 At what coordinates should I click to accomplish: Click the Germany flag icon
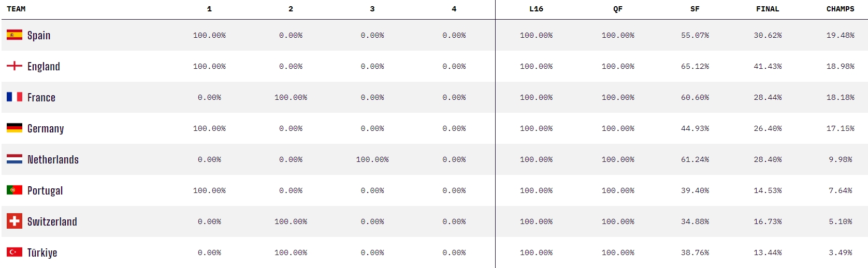[x=15, y=128]
